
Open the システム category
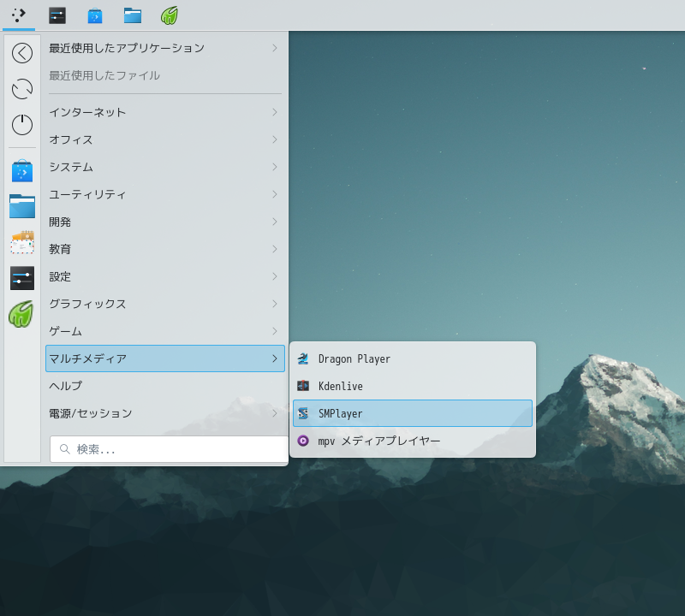pyautogui.click(x=165, y=167)
